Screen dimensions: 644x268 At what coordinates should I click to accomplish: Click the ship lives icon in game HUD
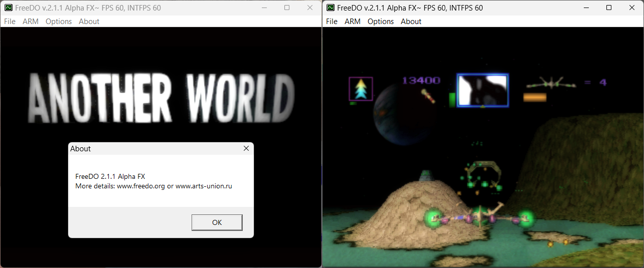(552, 83)
